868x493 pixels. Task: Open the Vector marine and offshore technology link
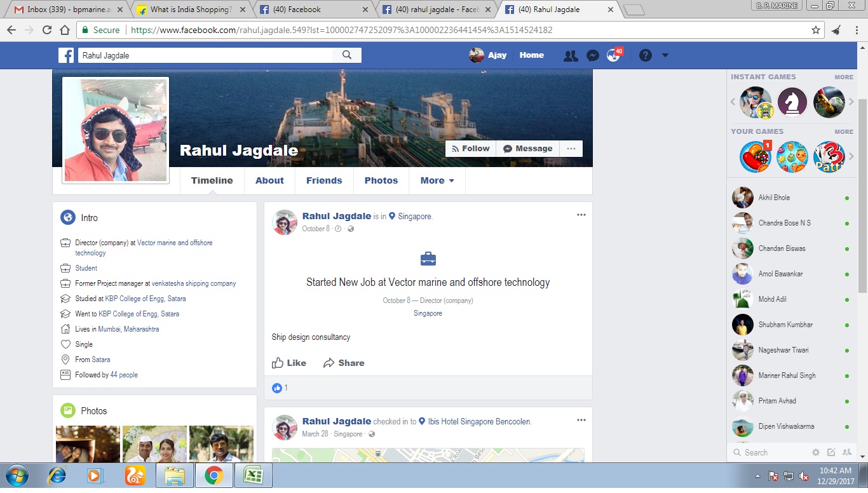coord(144,248)
